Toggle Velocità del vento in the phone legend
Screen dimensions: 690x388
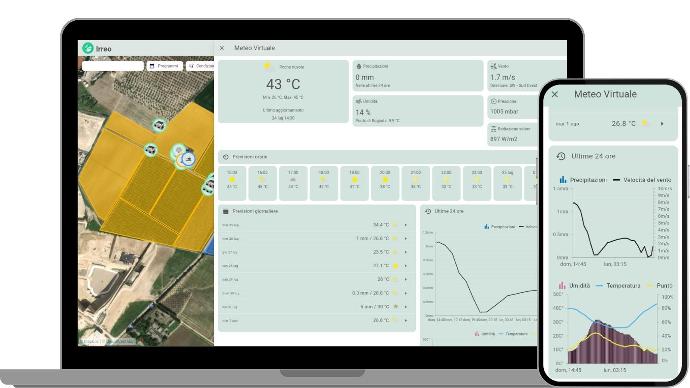click(x=642, y=180)
